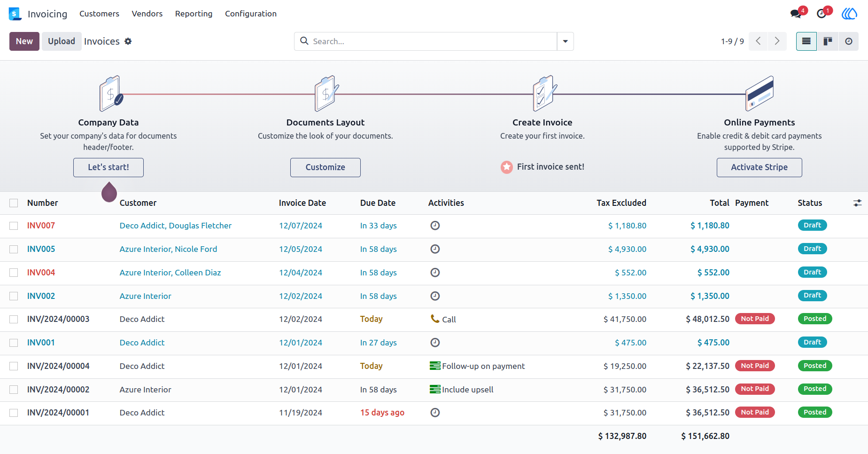Image resolution: width=868 pixels, height=454 pixels.
Task: Switch to activity view
Action: pos(849,41)
